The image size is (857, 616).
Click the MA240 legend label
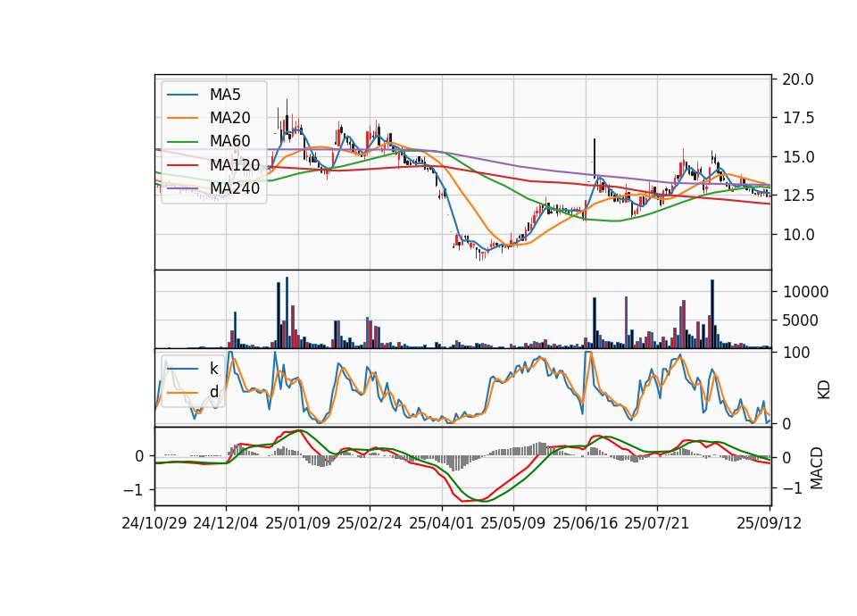(x=235, y=188)
